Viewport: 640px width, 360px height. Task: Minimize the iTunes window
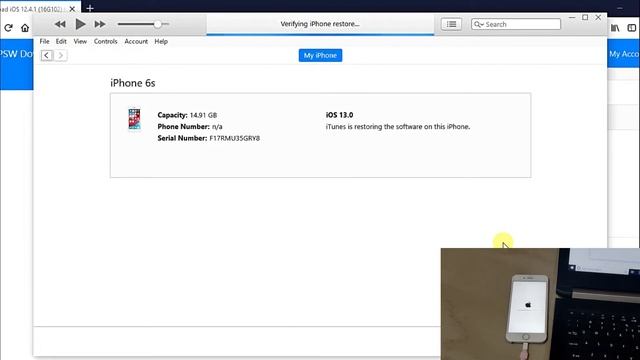click(572, 18)
